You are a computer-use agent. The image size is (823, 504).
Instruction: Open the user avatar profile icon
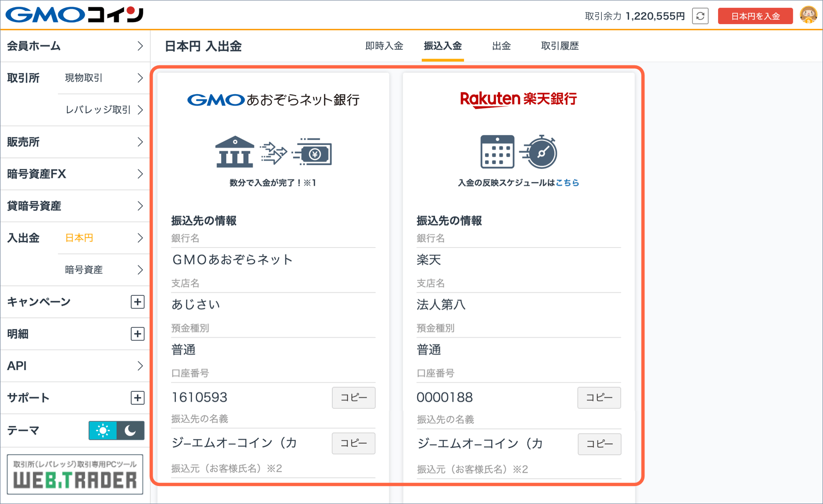click(808, 15)
